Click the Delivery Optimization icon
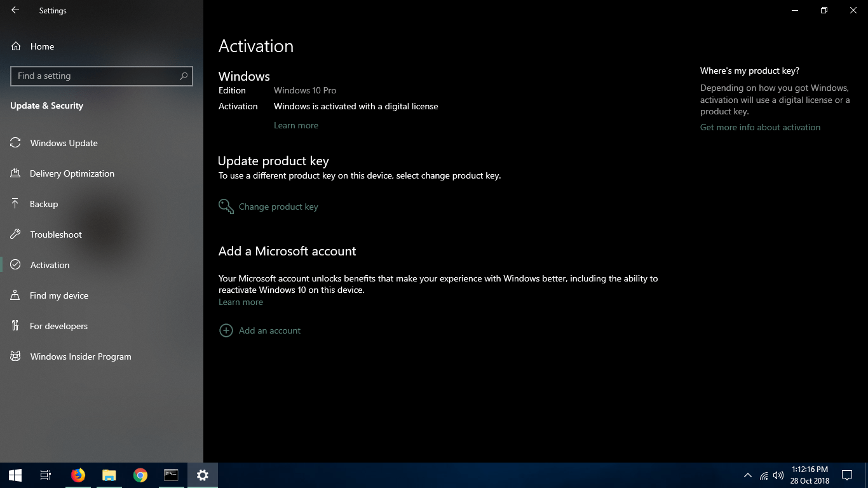This screenshot has width=868, height=488. 16,173
